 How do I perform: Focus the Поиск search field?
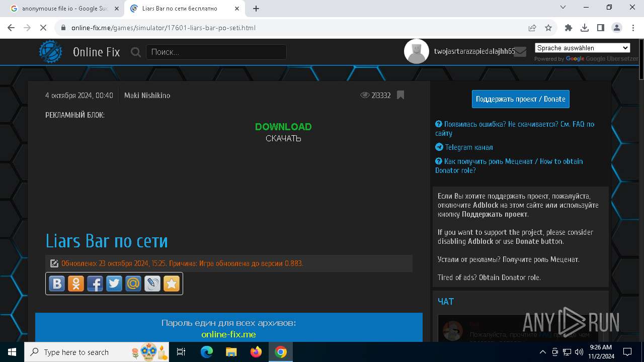click(x=216, y=52)
